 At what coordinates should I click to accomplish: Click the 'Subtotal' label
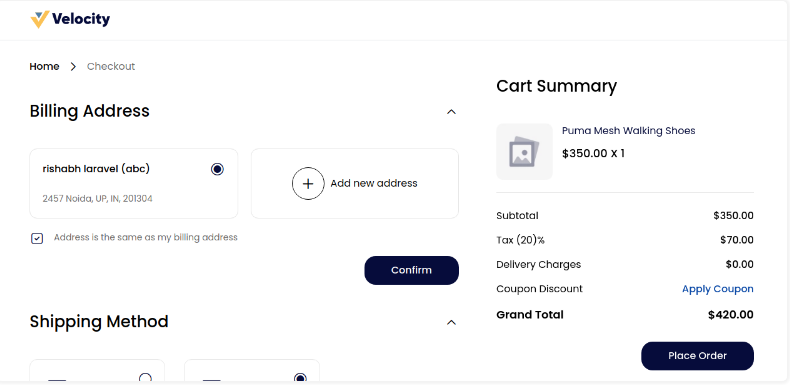tap(517, 216)
